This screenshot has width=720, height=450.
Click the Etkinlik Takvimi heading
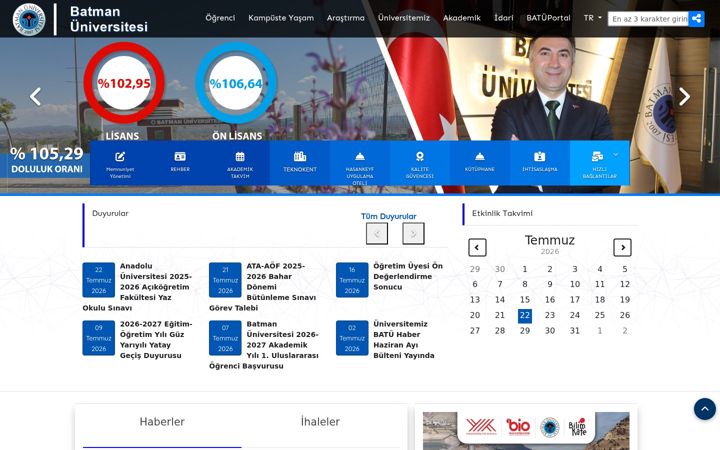[x=502, y=214]
